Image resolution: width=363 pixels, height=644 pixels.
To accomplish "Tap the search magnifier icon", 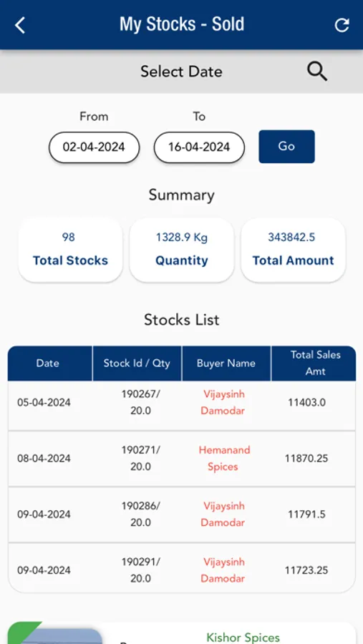I will pos(317,72).
